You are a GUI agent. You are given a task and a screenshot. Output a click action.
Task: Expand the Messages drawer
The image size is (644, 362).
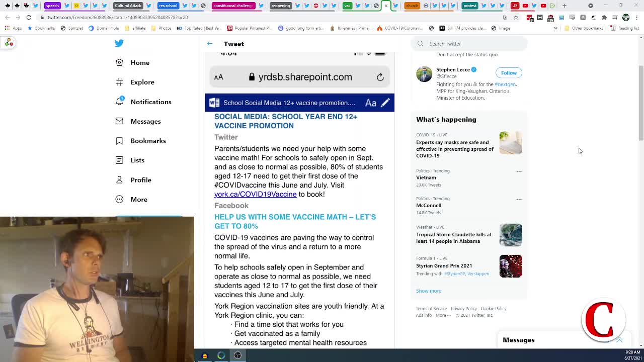(x=619, y=340)
